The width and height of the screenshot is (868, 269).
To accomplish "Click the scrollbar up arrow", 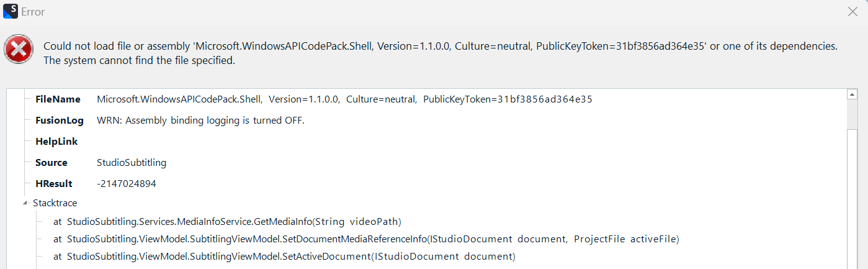I will pos(852,94).
